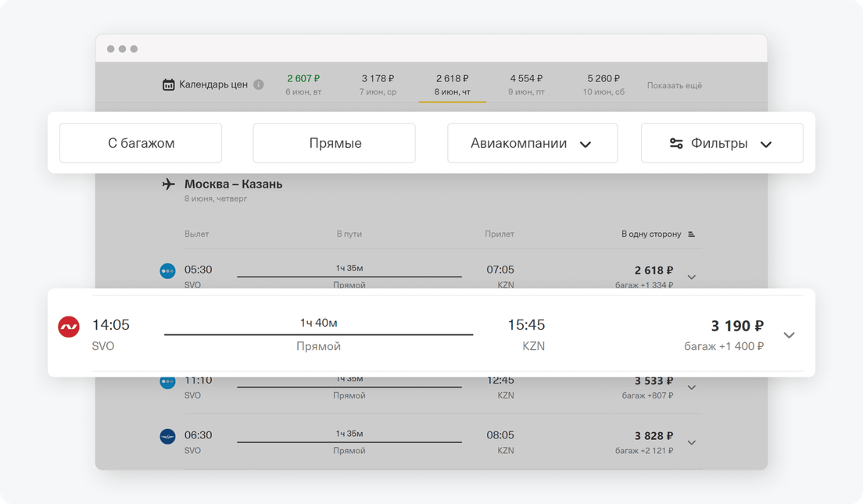Select 7 июн, ср for 3 178 ₽
This screenshot has height=504, width=863.
point(378,84)
